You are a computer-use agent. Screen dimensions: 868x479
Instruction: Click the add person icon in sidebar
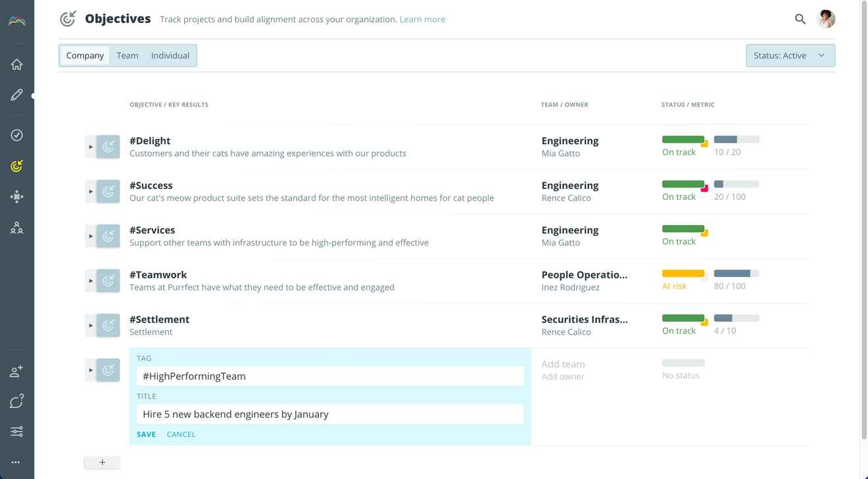tap(17, 371)
